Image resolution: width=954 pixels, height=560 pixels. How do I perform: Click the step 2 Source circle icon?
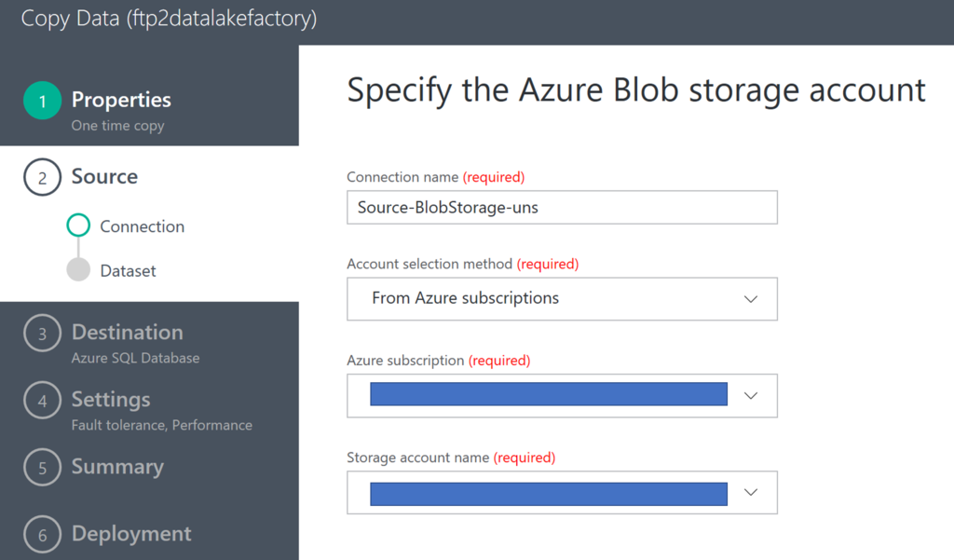42,178
